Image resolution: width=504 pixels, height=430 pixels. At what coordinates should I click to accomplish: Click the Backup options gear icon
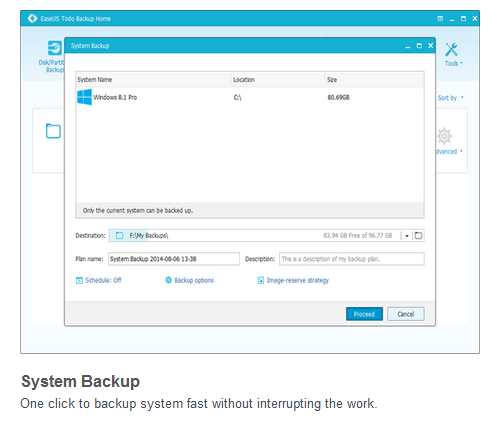[169, 280]
